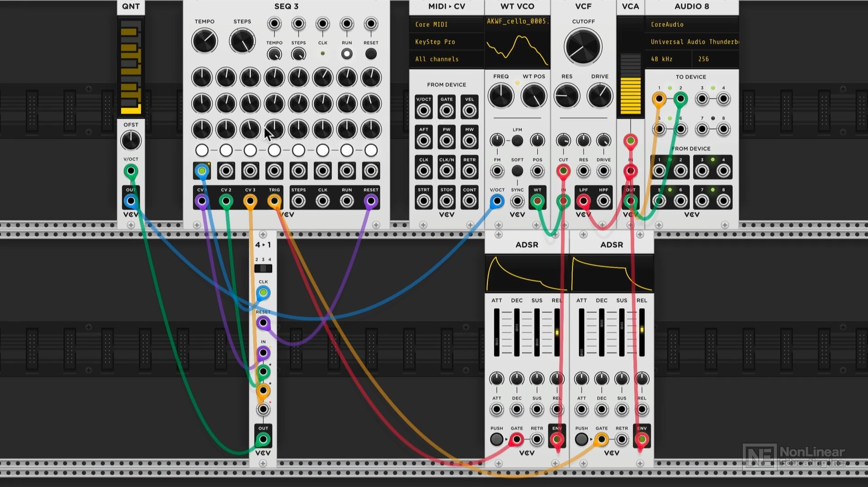Click MIDI-CV RETR output jack

pyautogui.click(x=469, y=171)
